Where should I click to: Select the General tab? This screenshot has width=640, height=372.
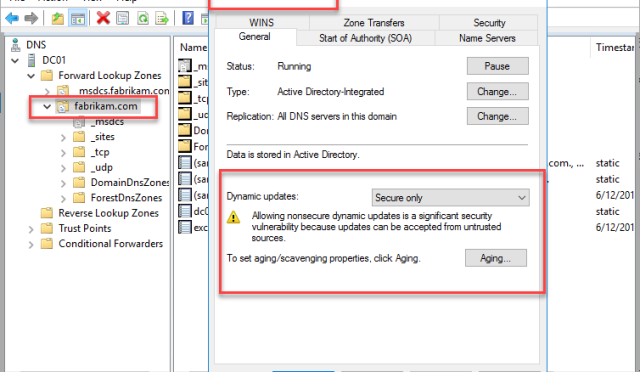click(x=255, y=37)
